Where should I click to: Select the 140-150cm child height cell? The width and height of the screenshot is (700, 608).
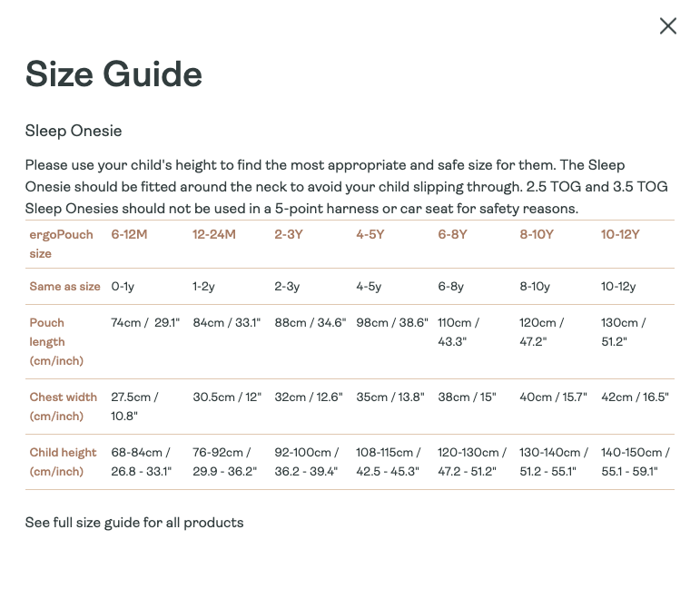coord(636,462)
